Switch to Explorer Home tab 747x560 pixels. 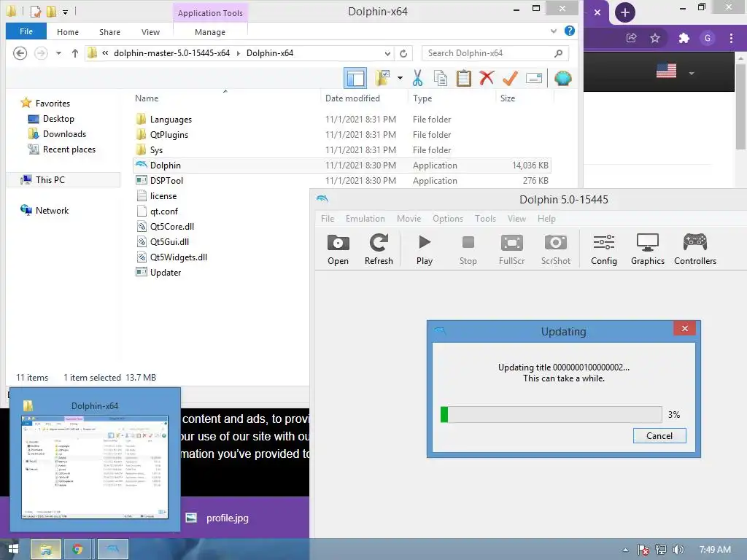coord(68,32)
